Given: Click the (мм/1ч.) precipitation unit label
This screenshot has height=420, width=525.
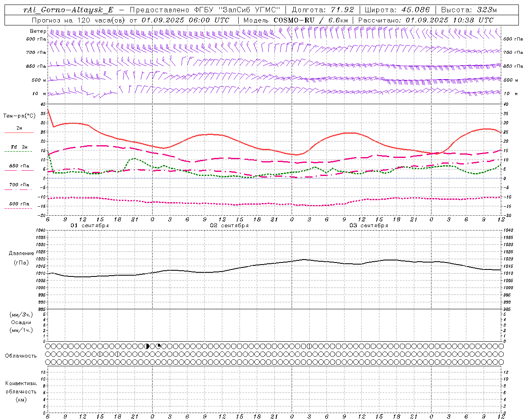Looking at the screenshot, I should [x=21, y=330].
